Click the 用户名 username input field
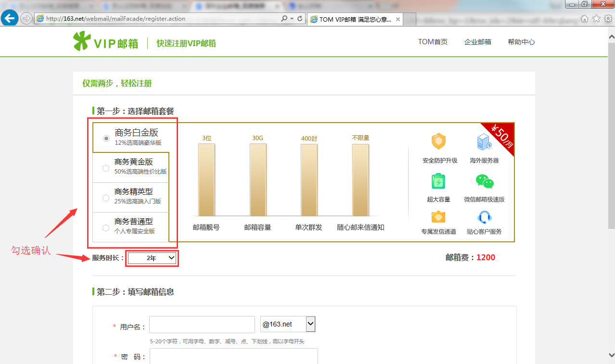Image resolution: width=615 pixels, height=364 pixels. [x=202, y=324]
